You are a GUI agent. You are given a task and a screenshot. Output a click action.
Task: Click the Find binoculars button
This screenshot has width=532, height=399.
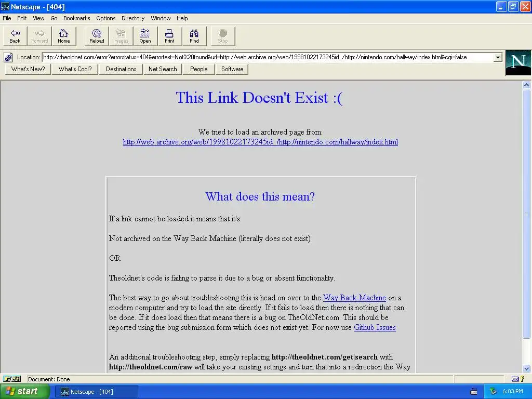tap(194, 36)
